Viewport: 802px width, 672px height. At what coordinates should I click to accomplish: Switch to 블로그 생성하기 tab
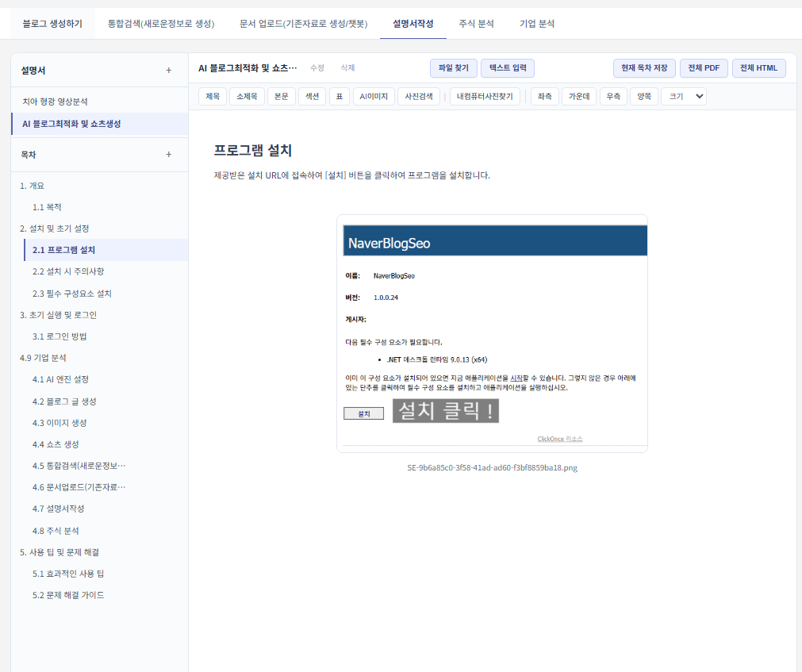click(x=52, y=24)
